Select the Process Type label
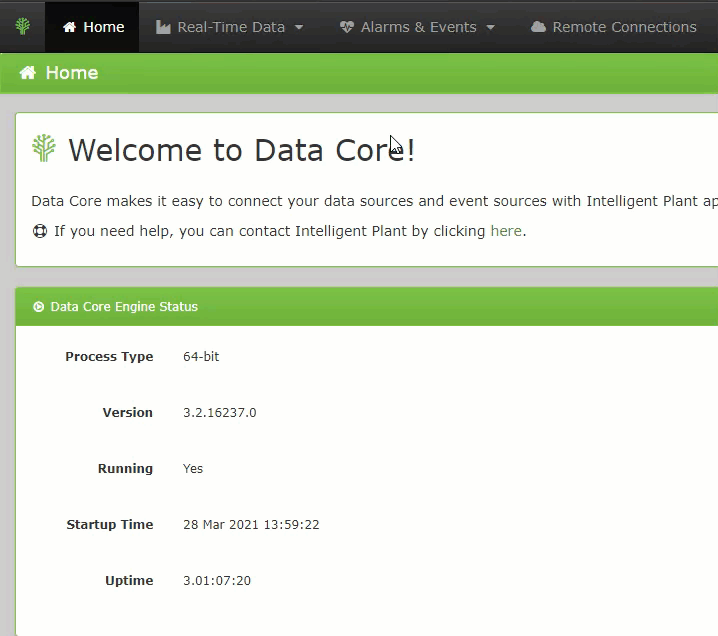The height and width of the screenshot is (636, 718). pyautogui.click(x=109, y=356)
